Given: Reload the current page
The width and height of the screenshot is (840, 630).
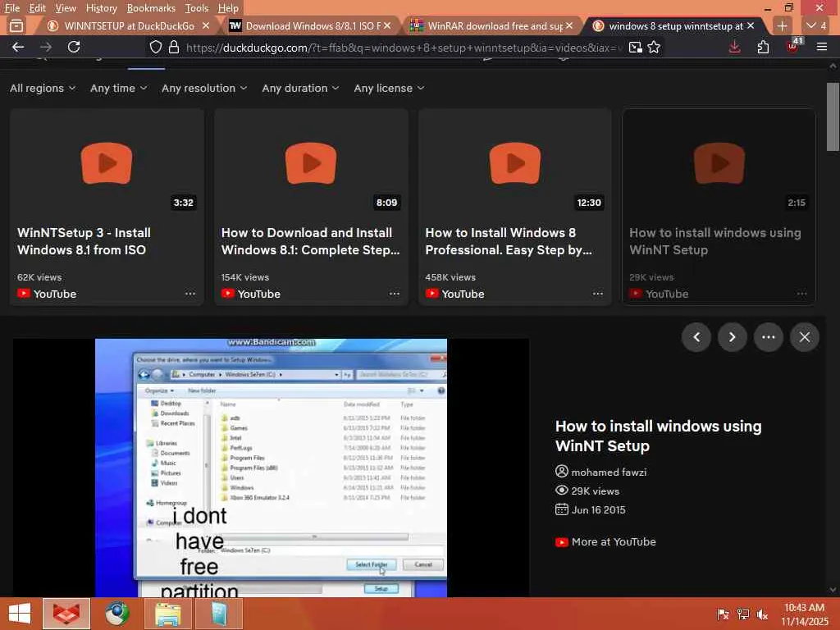Looking at the screenshot, I should click(74, 47).
